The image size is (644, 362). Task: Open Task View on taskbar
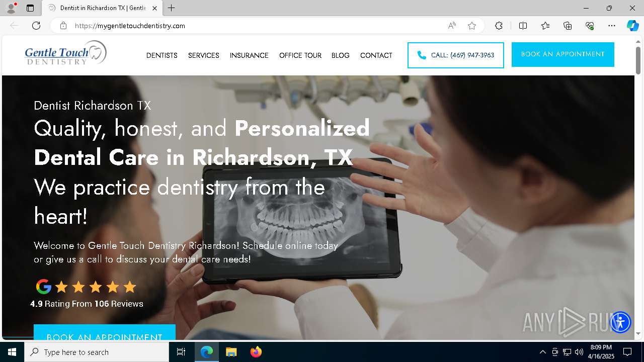coord(181,352)
